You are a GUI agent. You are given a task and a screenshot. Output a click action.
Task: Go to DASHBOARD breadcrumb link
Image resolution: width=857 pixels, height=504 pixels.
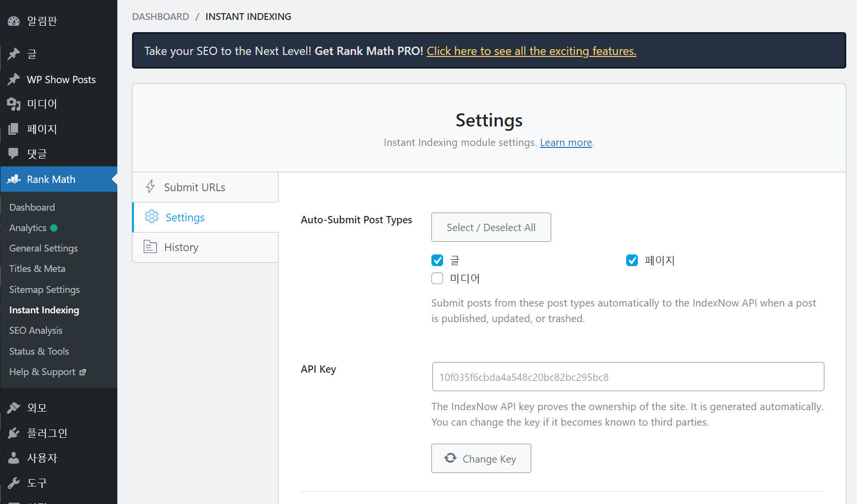pyautogui.click(x=161, y=17)
